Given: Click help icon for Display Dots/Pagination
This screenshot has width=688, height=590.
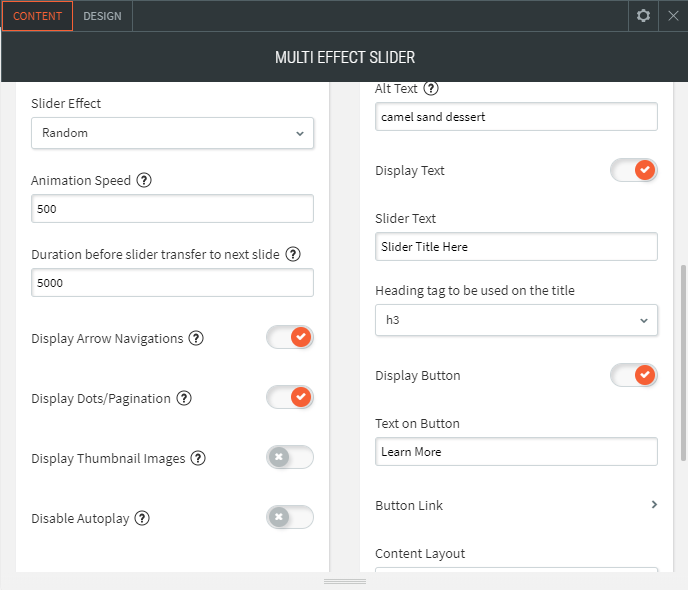Looking at the screenshot, I should pyautogui.click(x=184, y=398).
